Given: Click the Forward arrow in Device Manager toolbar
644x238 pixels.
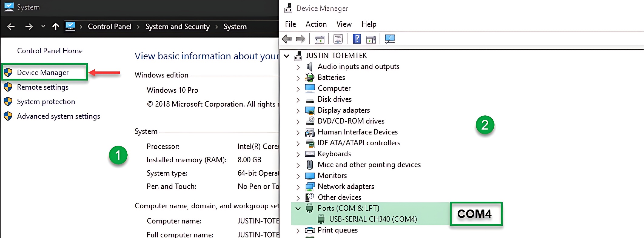Looking at the screenshot, I should 300,39.
